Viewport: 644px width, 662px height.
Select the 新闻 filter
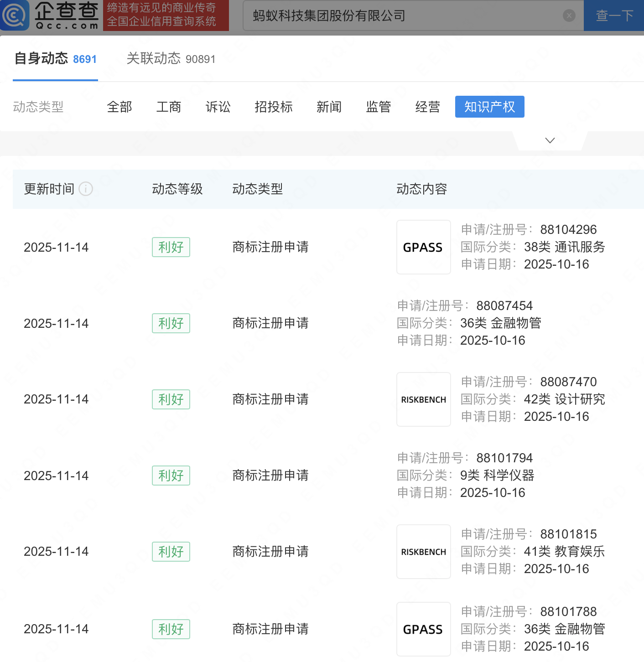[x=329, y=107]
